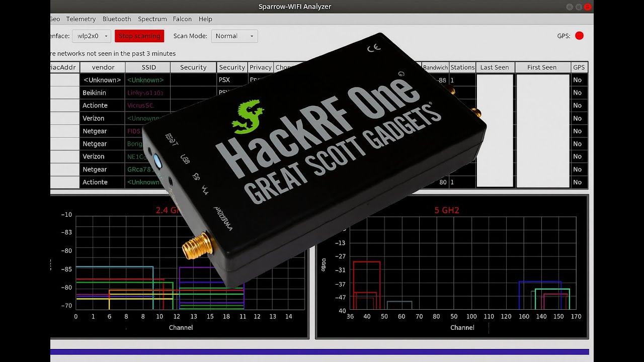644x362 pixels.
Task: Click the Privacy column header
Action: 261,67
